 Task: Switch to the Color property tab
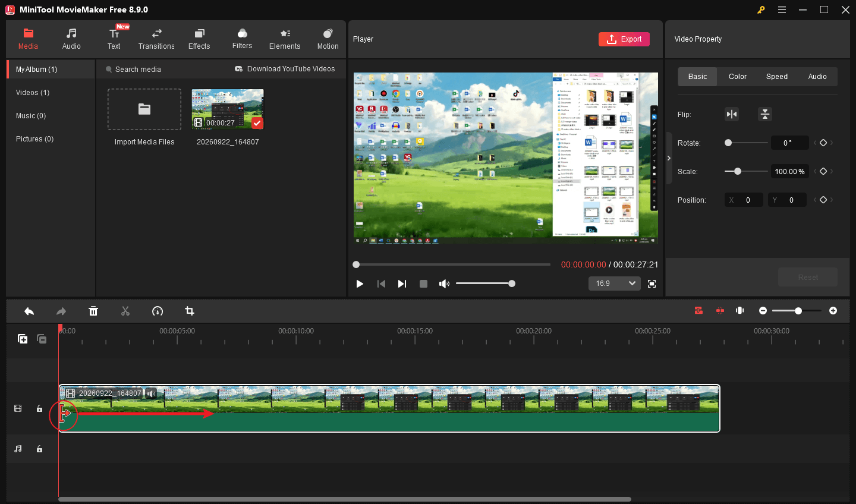click(x=738, y=77)
